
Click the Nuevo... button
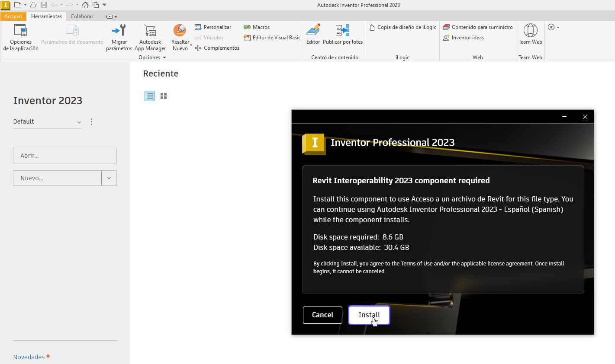57,178
